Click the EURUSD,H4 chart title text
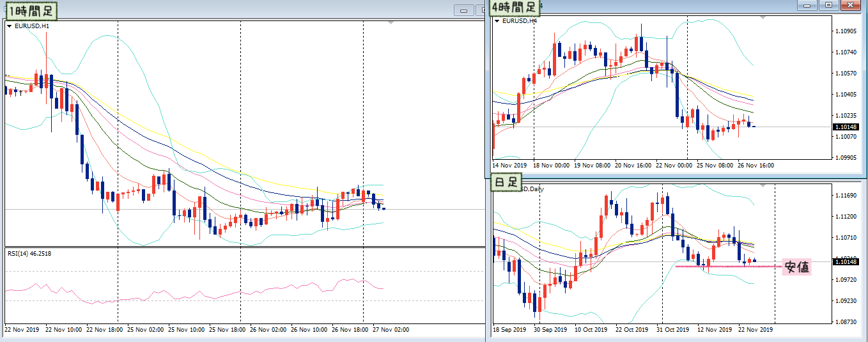Screen dimensions: 868x342 pyautogui.click(x=520, y=20)
